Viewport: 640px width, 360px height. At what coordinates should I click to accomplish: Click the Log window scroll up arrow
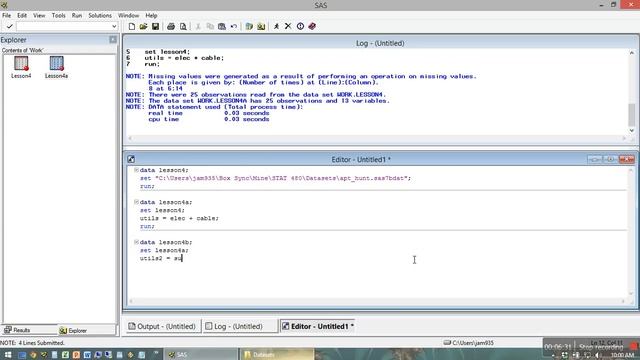click(631, 53)
